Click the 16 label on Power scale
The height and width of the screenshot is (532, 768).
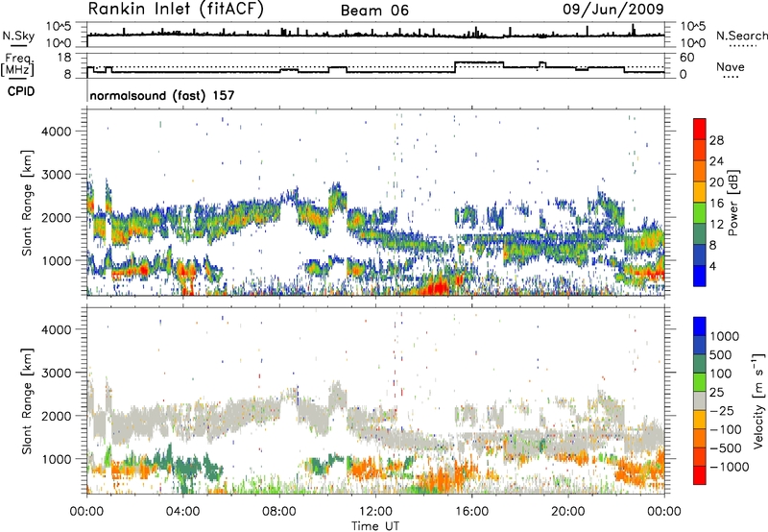pyautogui.click(x=716, y=204)
